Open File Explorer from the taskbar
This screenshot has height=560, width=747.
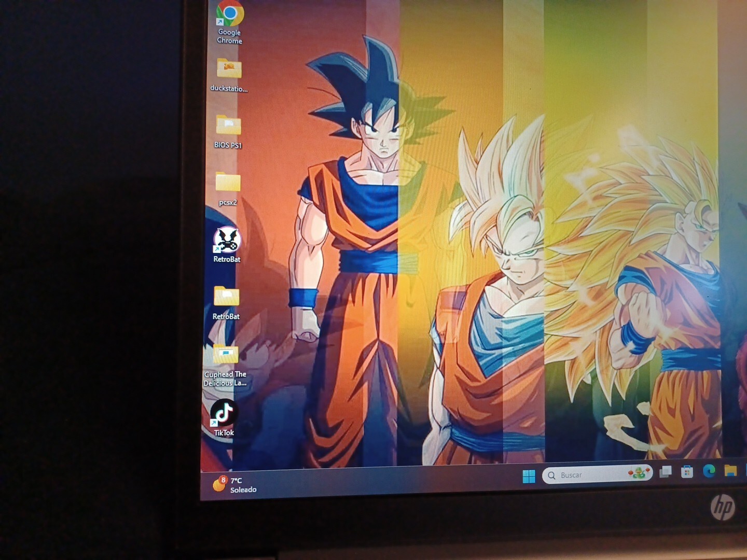(x=730, y=470)
